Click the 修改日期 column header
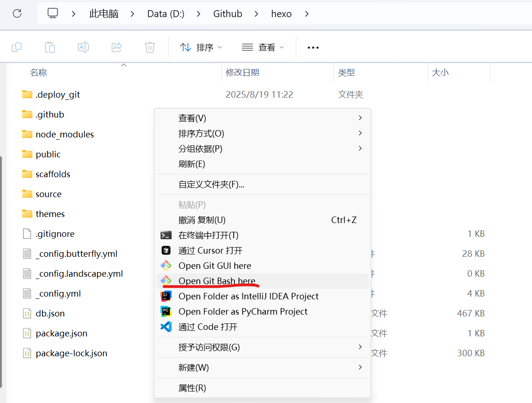532x403 pixels. click(x=242, y=73)
